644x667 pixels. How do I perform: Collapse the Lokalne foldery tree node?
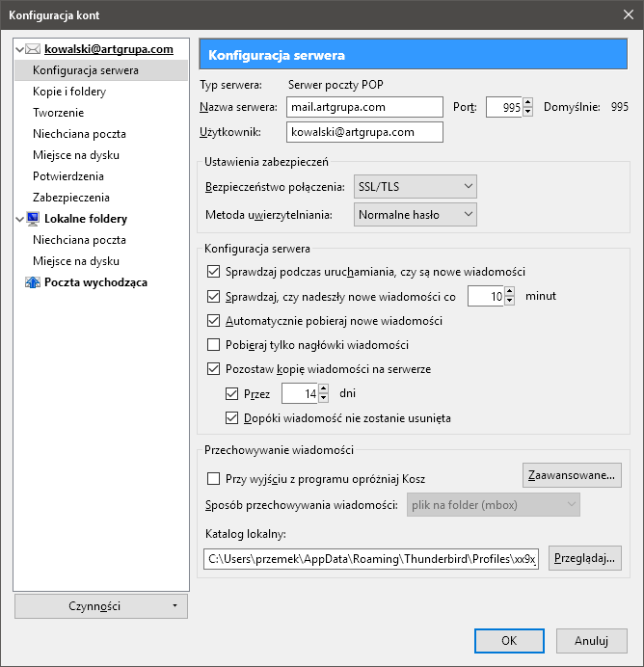coord(19,219)
